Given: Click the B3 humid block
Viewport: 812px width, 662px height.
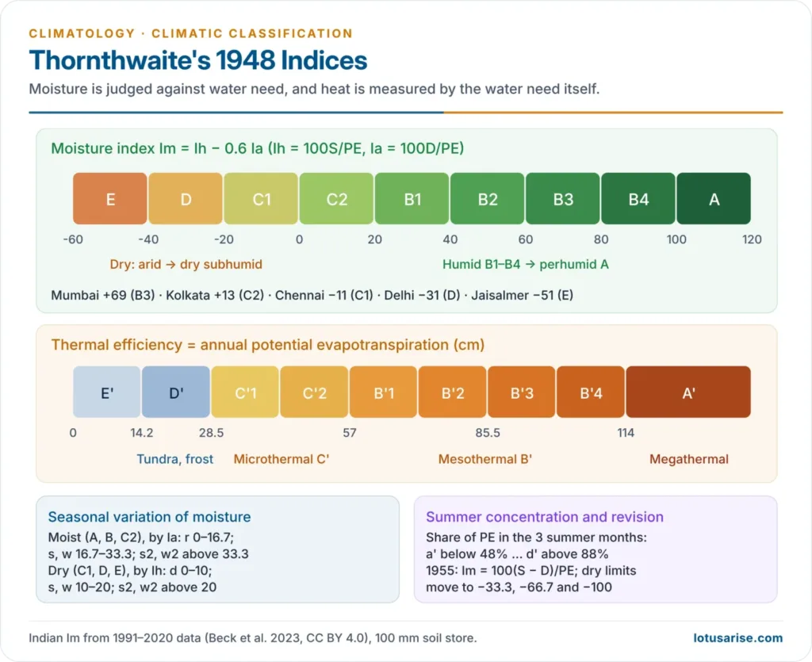Looking at the screenshot, I should 563,199.
